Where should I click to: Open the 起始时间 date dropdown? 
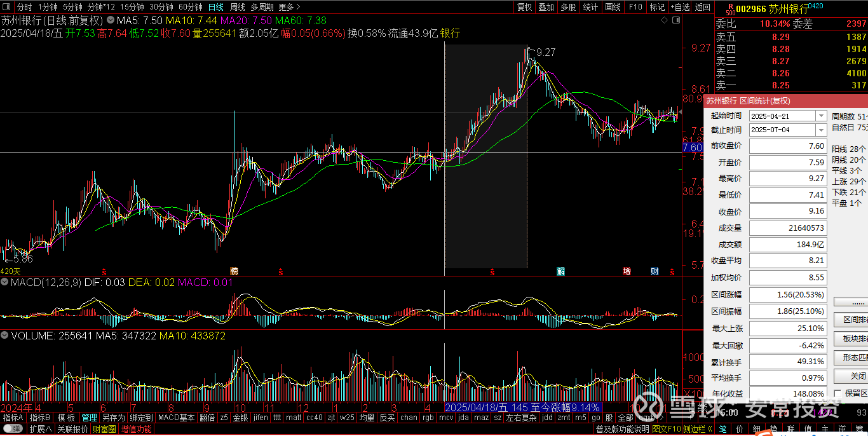click(x=820, y=116)
